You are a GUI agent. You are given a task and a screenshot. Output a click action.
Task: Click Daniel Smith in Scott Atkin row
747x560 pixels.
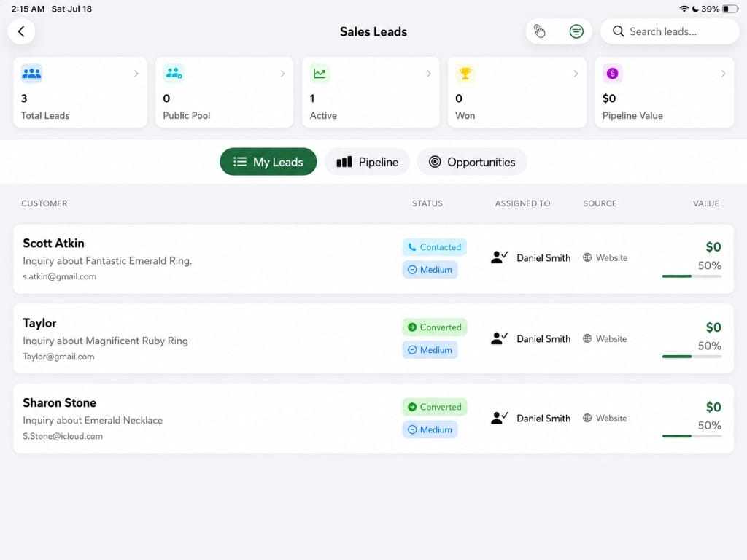(x=543, y=258)
